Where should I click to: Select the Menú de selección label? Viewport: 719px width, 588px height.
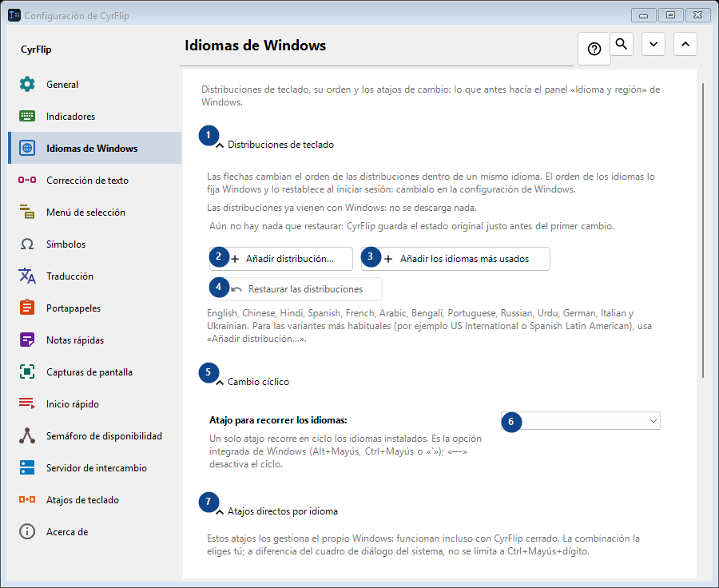click(x=85, y=213)
